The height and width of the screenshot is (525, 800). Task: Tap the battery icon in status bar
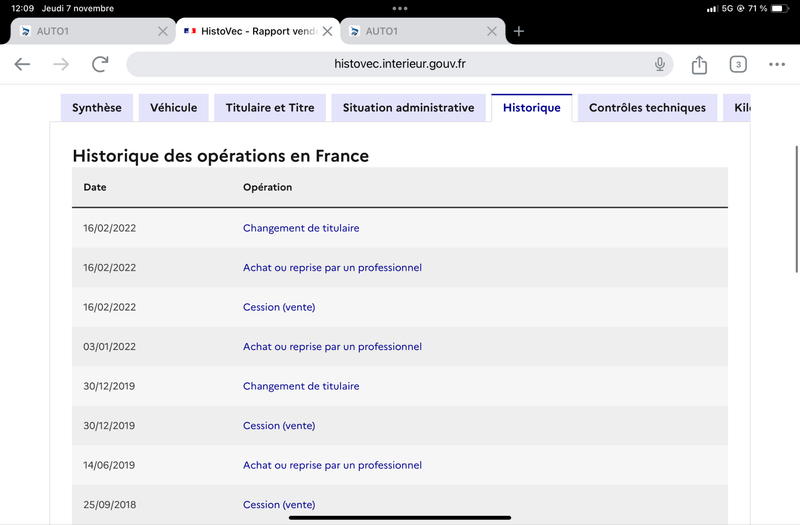click(x=780, y=8)
